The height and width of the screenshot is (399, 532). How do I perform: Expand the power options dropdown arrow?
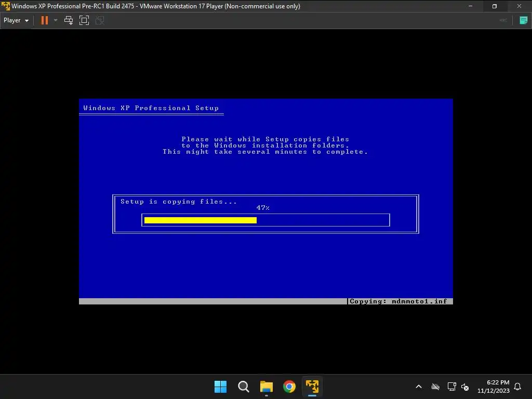[x=56, y=20]
